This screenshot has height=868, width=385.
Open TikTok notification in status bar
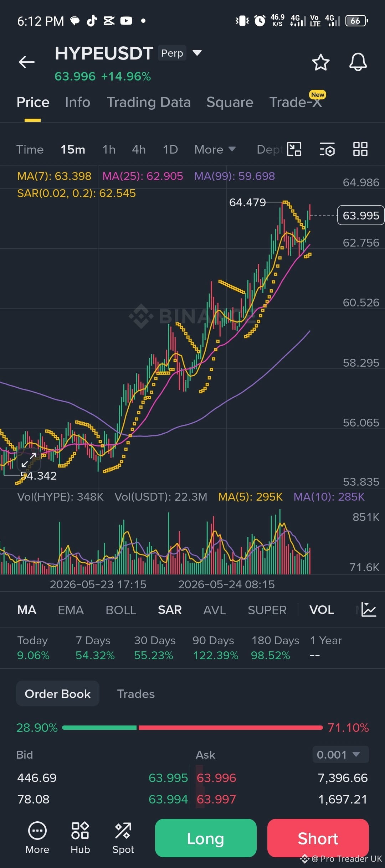(x=92, y=21)
